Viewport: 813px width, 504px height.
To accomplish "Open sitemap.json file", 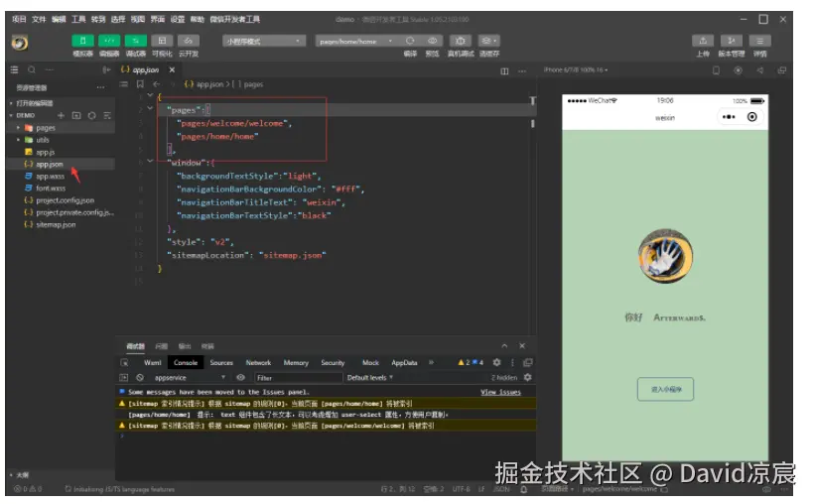I will point(56,225).
